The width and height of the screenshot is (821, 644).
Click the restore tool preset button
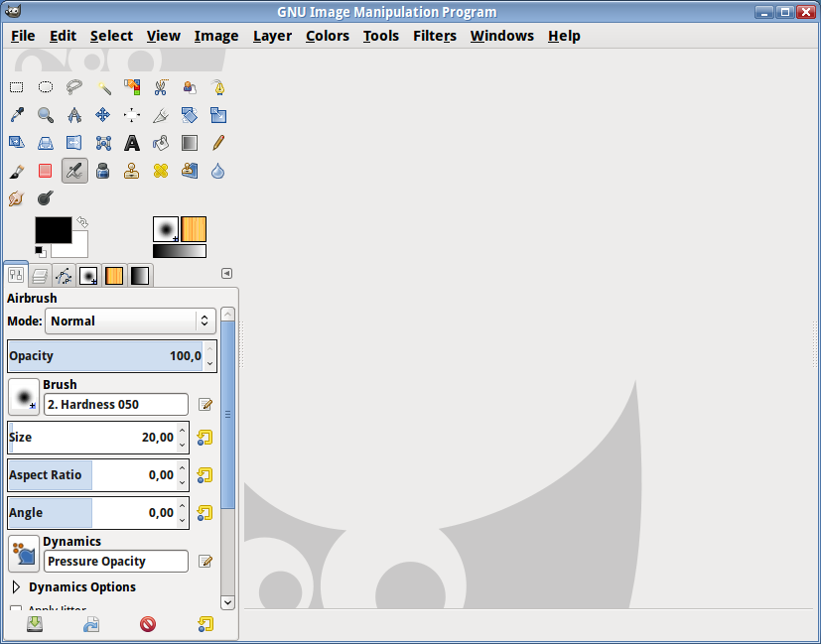pyautogui.click(x=90, y=624)
